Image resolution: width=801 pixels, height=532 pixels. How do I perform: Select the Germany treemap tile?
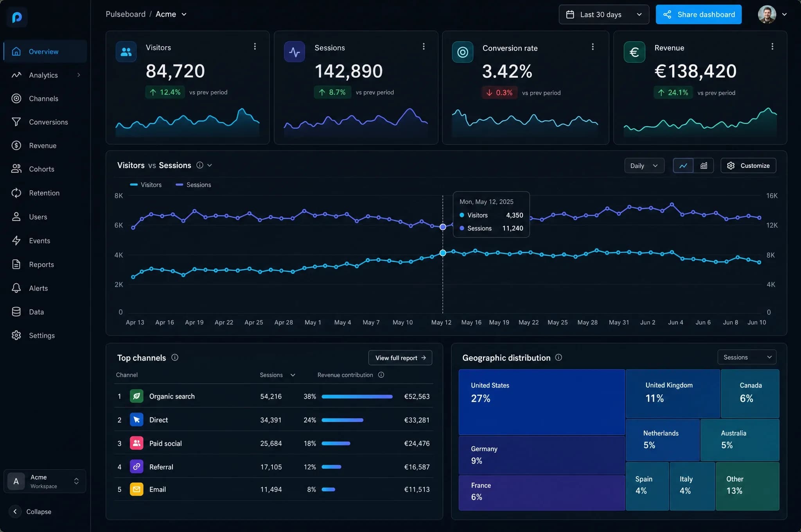tap(542, 455)
